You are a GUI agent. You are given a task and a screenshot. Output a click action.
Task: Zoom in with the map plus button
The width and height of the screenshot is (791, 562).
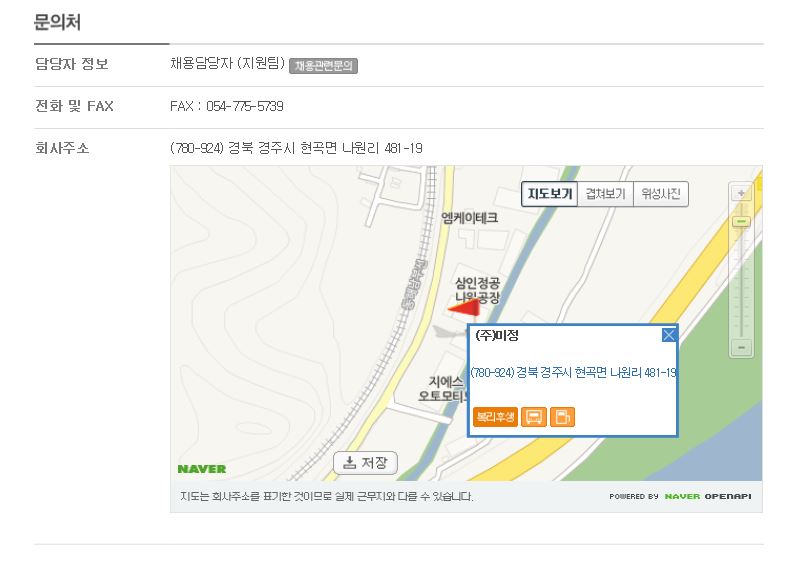(741, 193)
